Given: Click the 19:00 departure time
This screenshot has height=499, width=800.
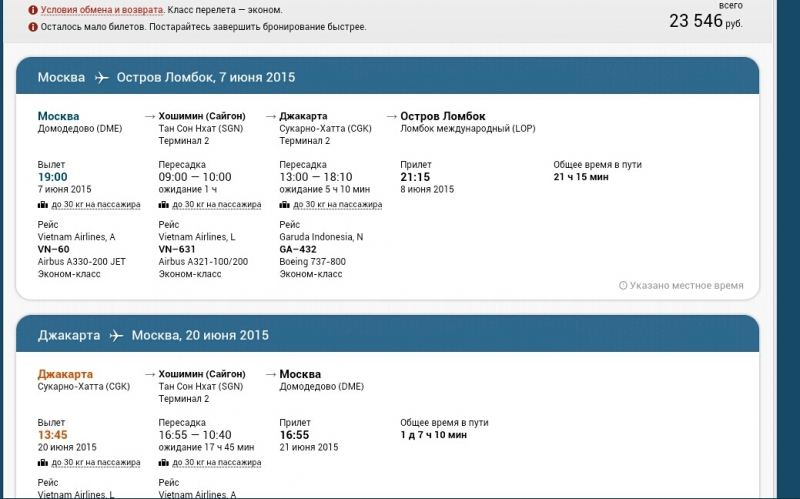Looking at the screenshot, I should [52, 177].
